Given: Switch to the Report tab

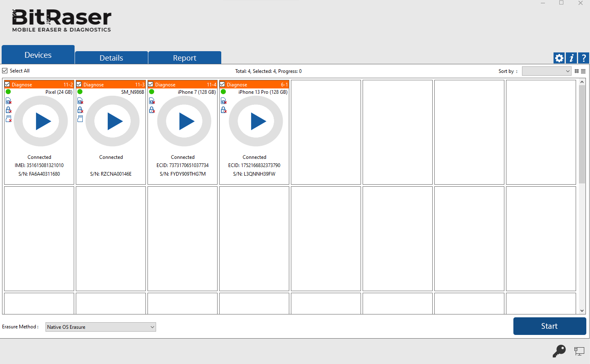Looking at the screenshot, I should (x=185, y=58).
